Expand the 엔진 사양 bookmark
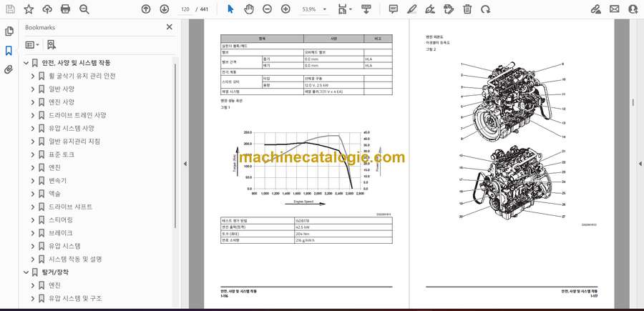This screenshot has width=644, height=311. (33, 102)
